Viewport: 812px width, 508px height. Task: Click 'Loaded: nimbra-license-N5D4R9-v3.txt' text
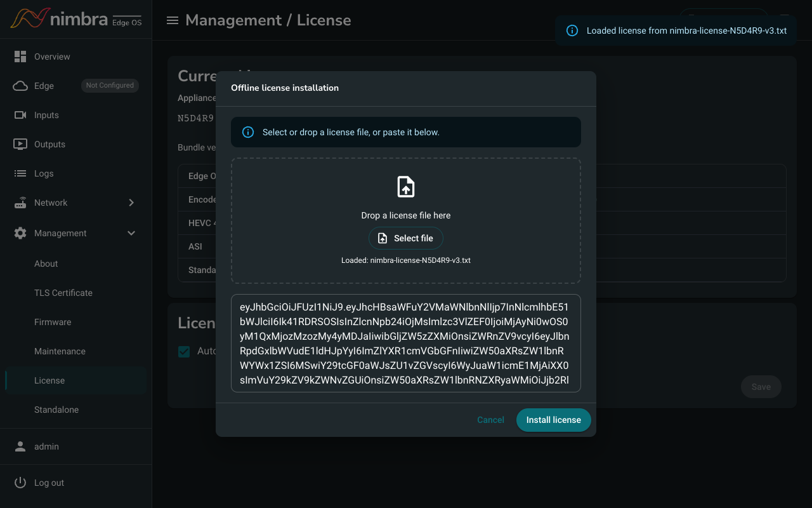(406, 260)
